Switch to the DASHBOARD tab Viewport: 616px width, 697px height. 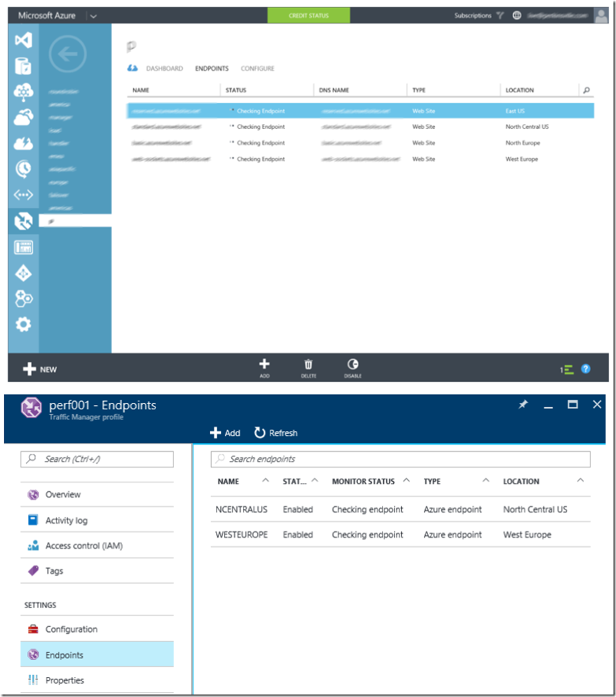pos(165,68)
